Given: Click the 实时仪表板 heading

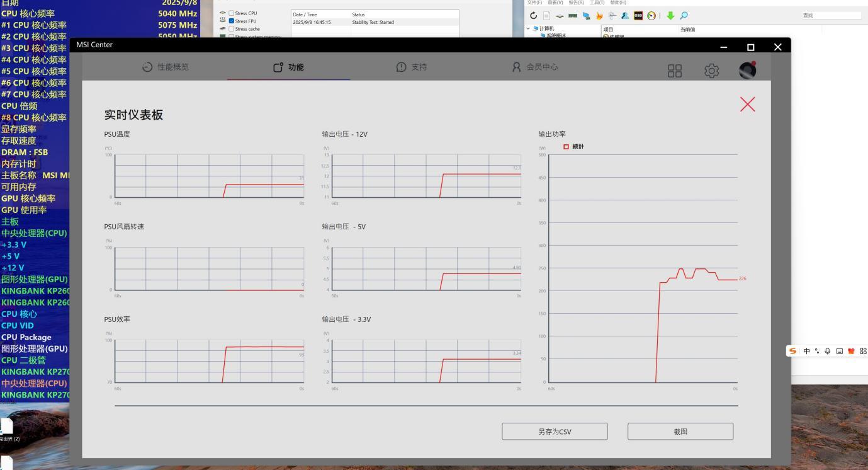Looking at the screenshot, I should pyautogui.click(x=133, y=115).
